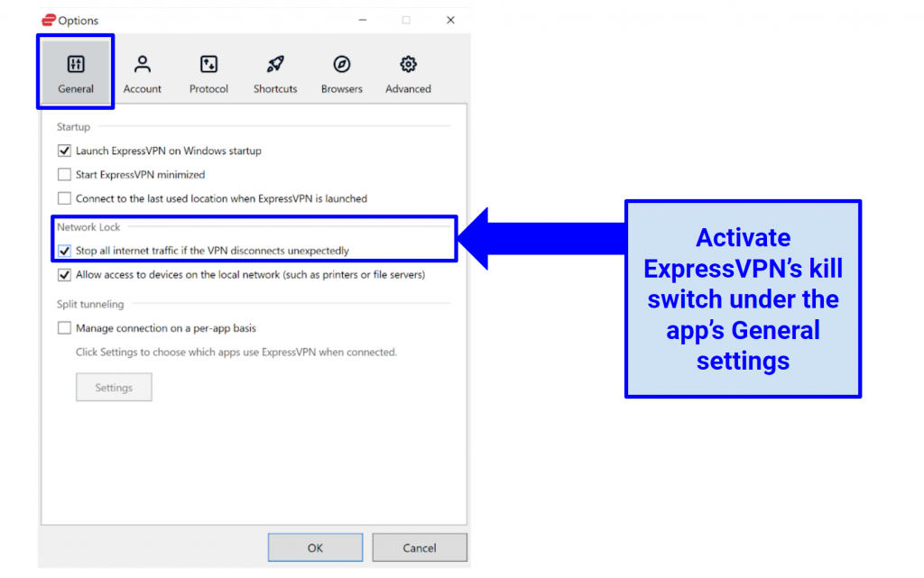Image resolution: width=924 pixels, height=578 pixels.
Task: Click the ExpressVPN logo in title bar
Action: (x=49, y=20)
